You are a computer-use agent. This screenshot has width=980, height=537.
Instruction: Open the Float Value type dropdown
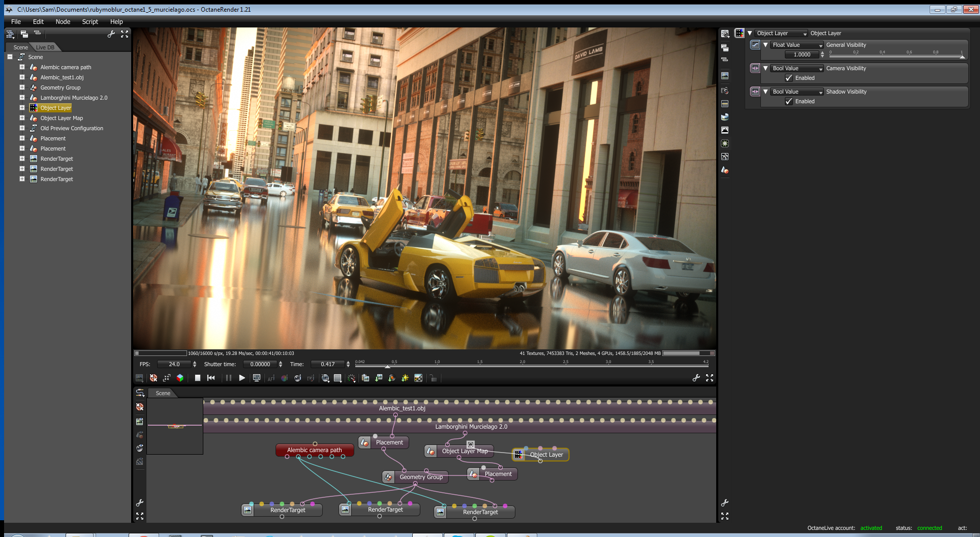pyautogui.click(x=797, y=45)
